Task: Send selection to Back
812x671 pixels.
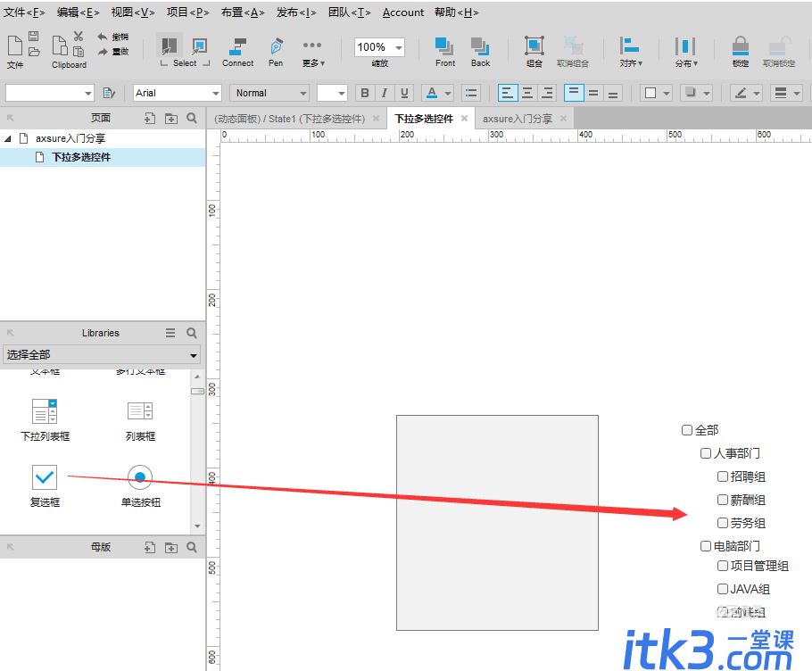Action: 480,52
